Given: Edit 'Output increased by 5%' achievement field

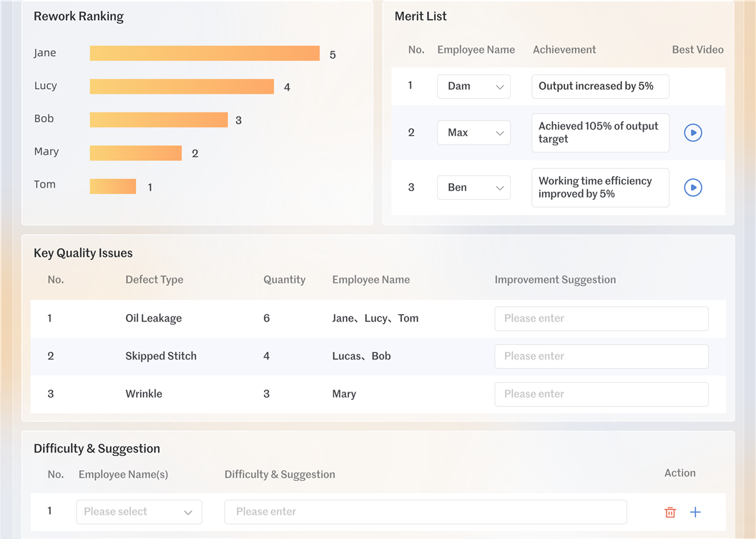Looking at the screenshot, I should 599,87.
